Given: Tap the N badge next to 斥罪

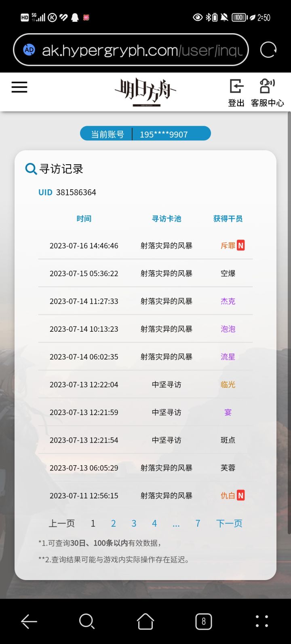Looking at the screenshot, I should pos(240,246).
